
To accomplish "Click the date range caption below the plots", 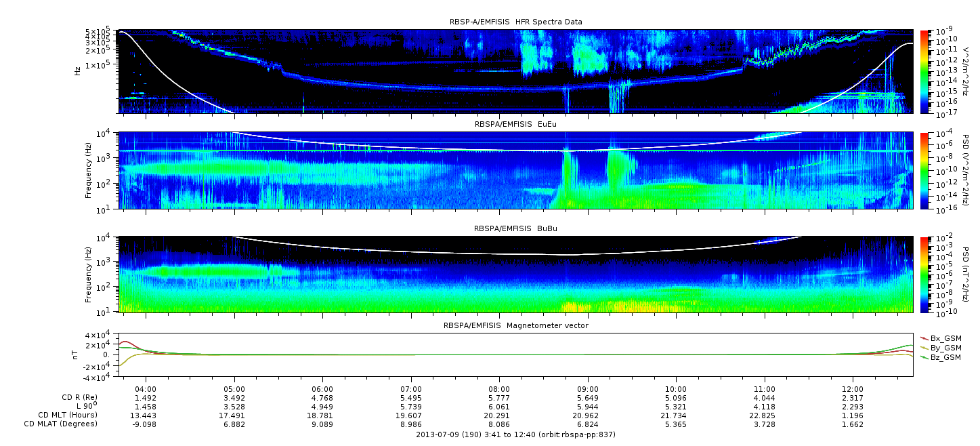I will click(x=515, y=434).
